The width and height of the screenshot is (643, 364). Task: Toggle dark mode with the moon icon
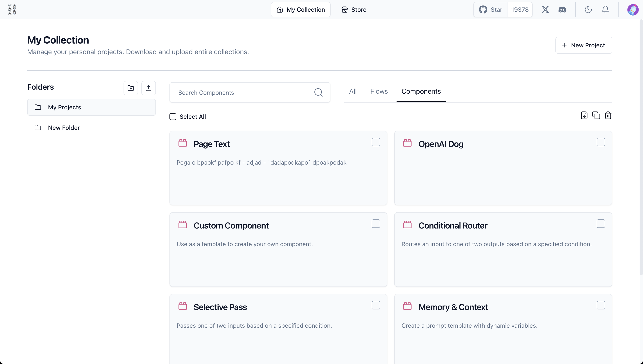tap(588, 10)
